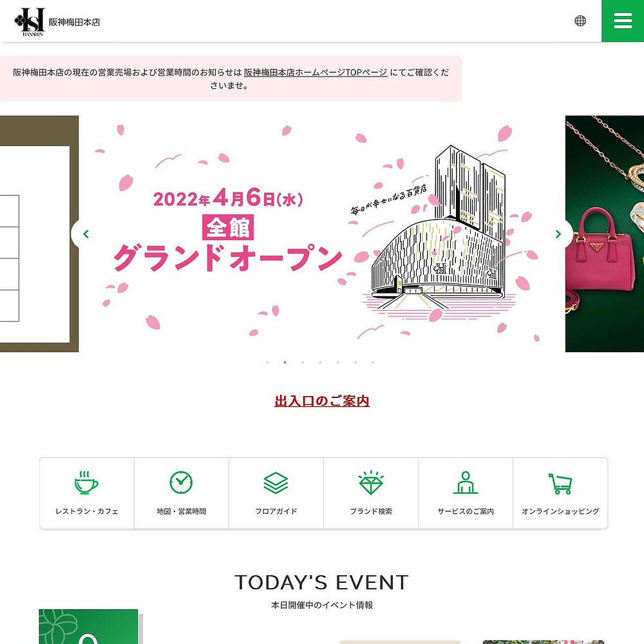
Task: Select the third carousel pagination dot
Action: tap(303, 362)
